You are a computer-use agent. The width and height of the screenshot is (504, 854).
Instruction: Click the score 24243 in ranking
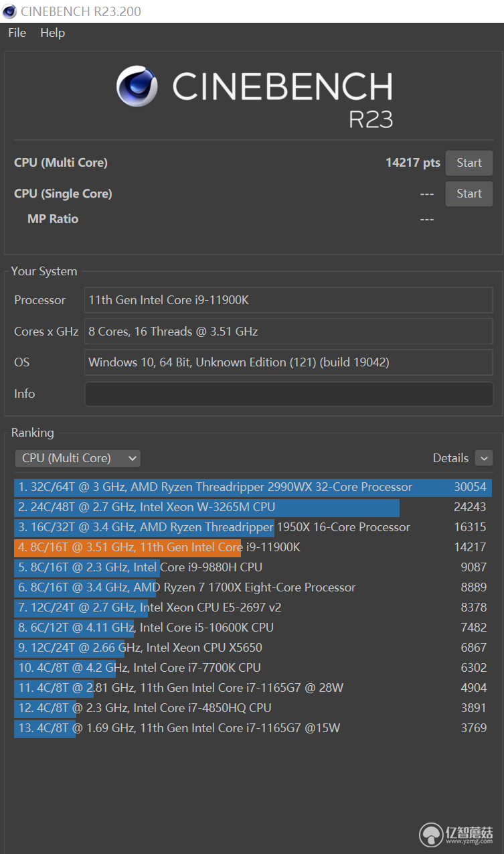click(x=470, y=507)
